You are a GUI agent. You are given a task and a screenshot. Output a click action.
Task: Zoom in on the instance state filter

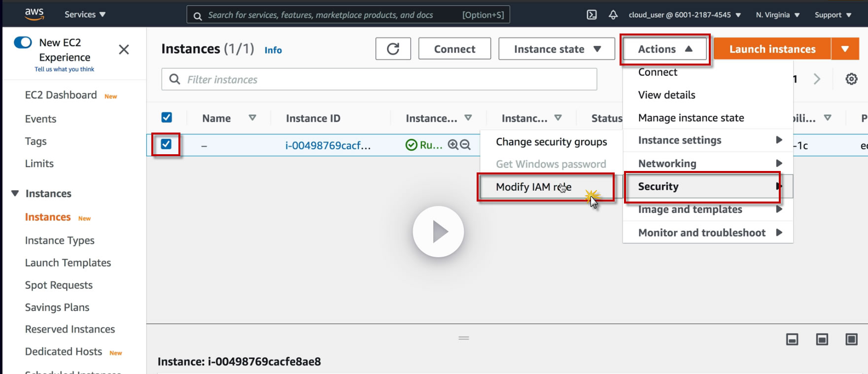(453, 145)
